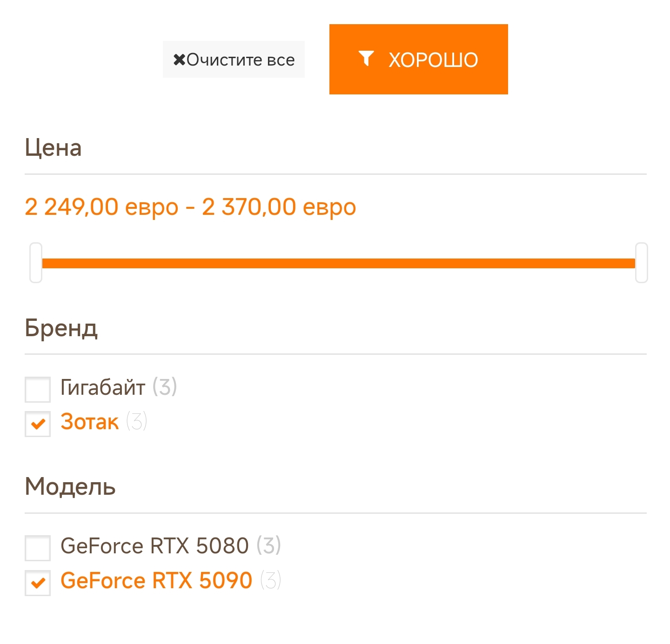Collapse the Бренд section header
The image size is (670, 644).
[x=61, y=328]
